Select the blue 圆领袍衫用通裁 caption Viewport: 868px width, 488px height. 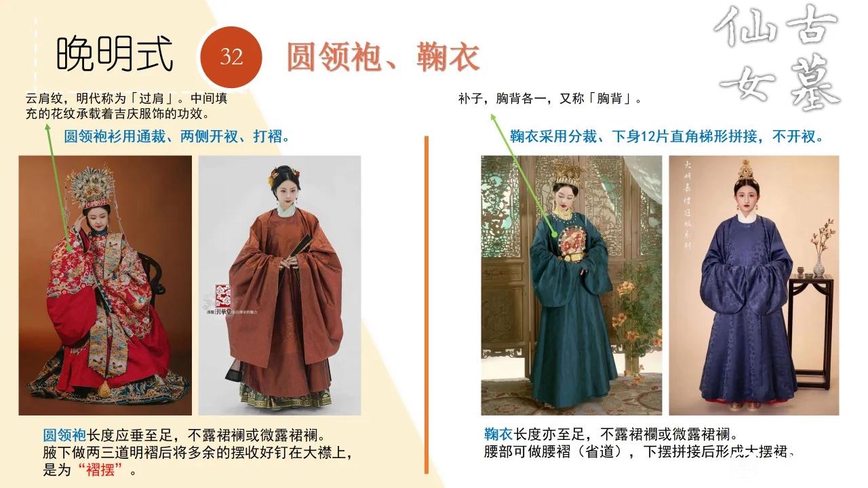click(x=178, y=136)
